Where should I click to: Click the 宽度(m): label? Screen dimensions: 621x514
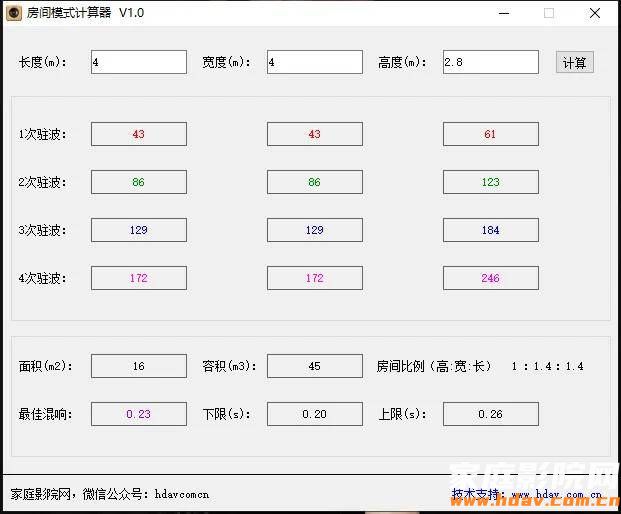pyautogui.click(x=227, y=62)
